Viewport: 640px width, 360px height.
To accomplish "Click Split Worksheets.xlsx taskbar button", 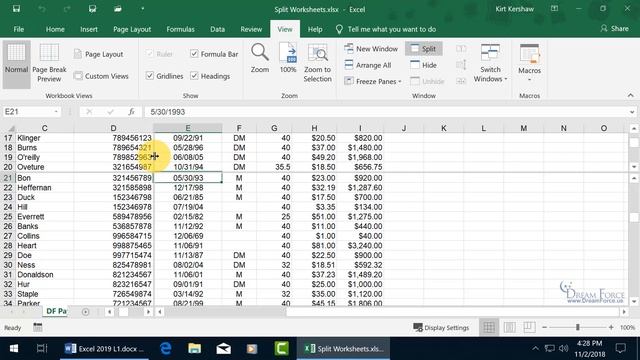I will (344, 349).
